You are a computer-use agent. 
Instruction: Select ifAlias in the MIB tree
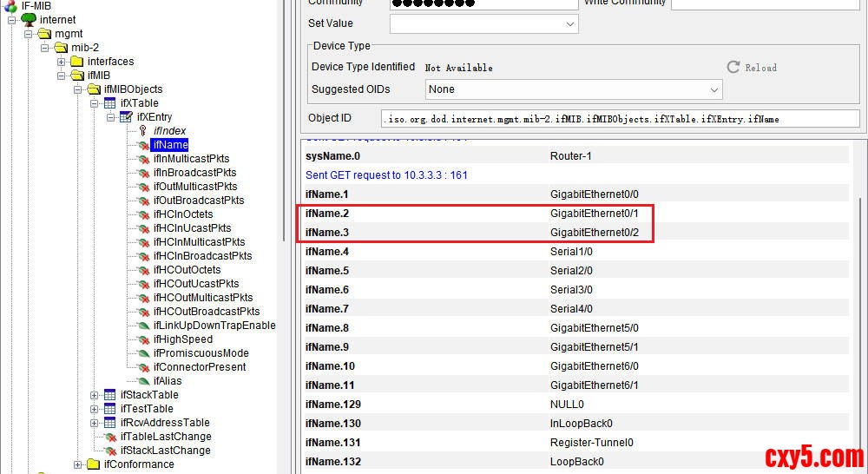(168, 381)
